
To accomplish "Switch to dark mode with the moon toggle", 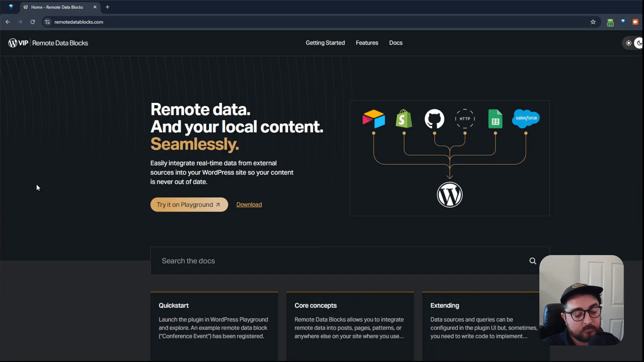I will click(639, 43).
